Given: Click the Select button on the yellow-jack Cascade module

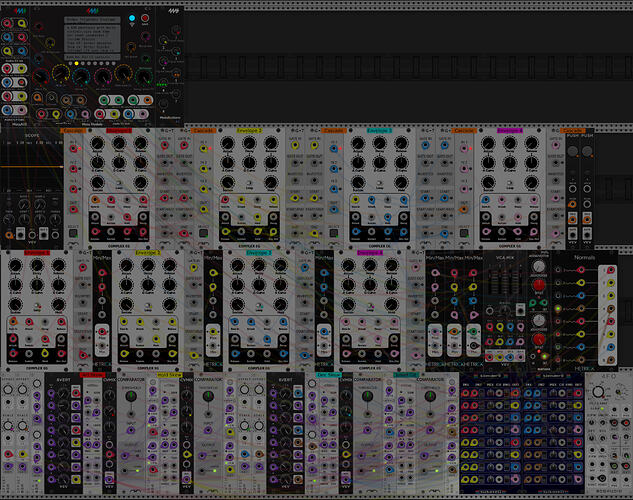Looking at the screenshot, I should pos(203,233).
